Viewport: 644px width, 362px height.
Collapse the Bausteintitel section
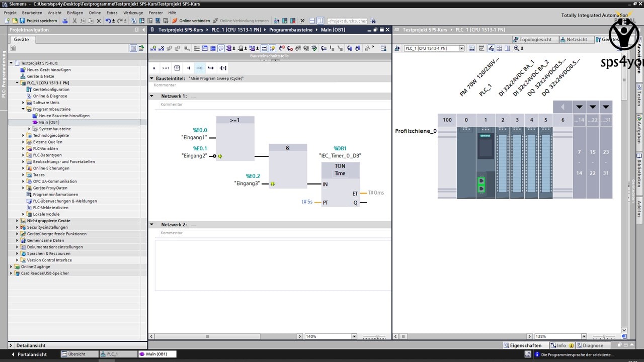152,78
